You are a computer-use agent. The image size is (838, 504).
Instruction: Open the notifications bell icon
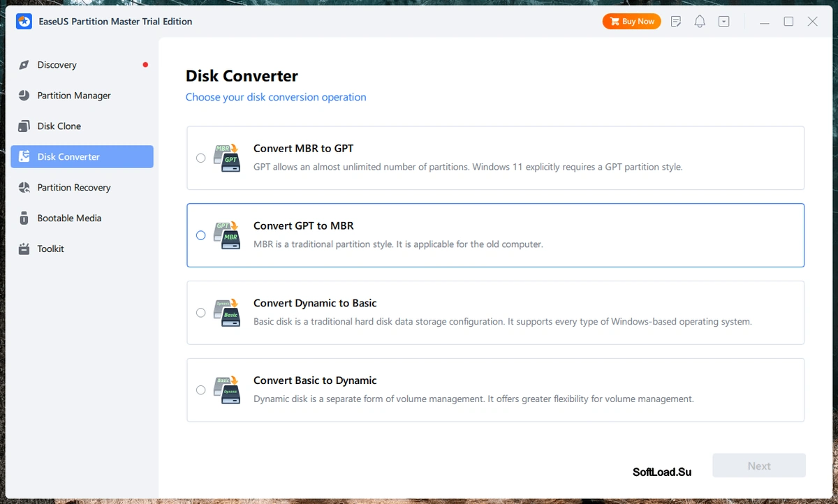coord(700,22)
